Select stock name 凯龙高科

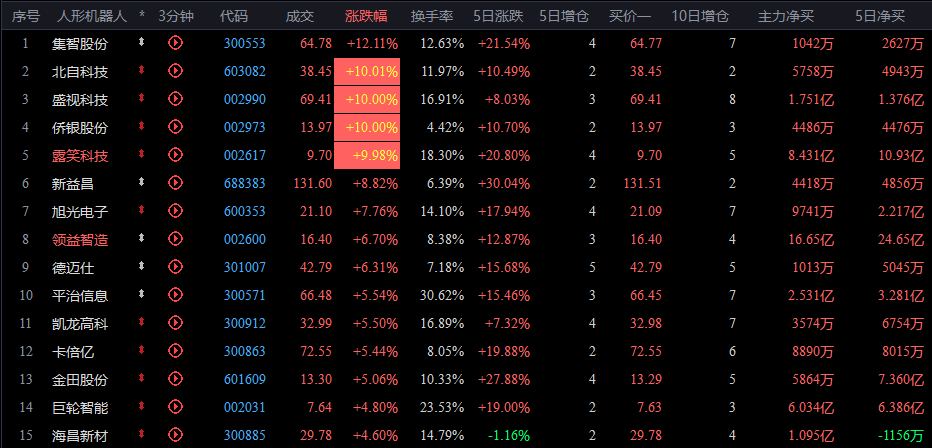tap(80, 324)
